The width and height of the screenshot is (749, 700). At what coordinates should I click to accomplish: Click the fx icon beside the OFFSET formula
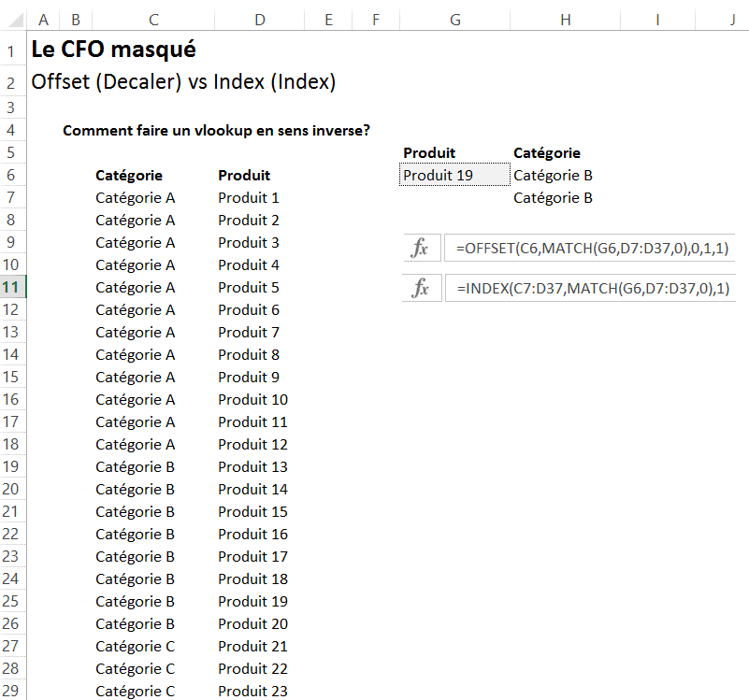tap(421, 249)
